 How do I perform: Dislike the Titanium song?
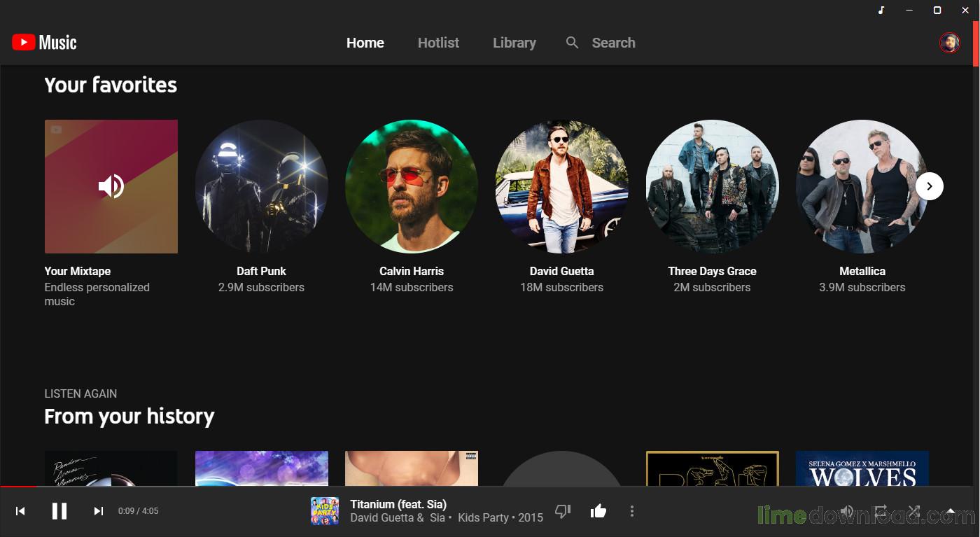[x=563, y=511]
